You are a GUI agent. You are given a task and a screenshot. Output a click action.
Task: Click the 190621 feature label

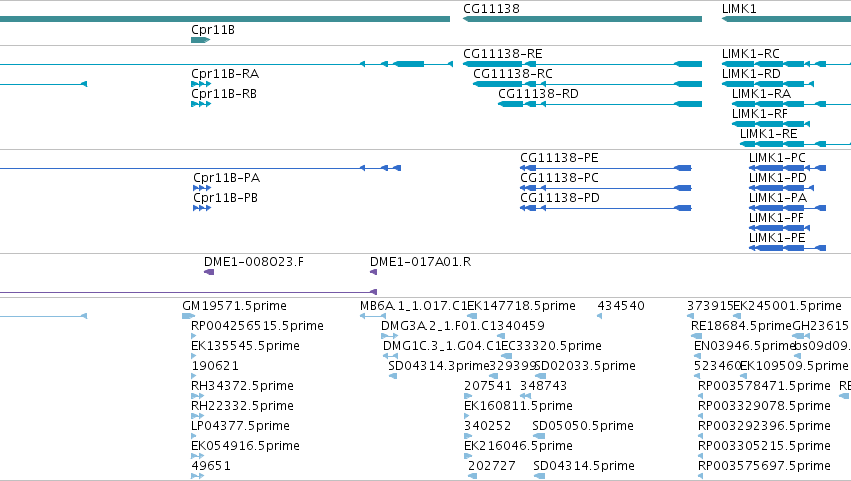[x=215, y=366]
